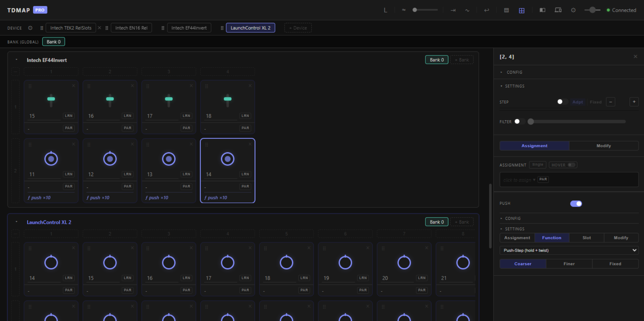Viewport: 644px width, 321px height.
Task: Toggle the FILTER switch
Action: 520,121
